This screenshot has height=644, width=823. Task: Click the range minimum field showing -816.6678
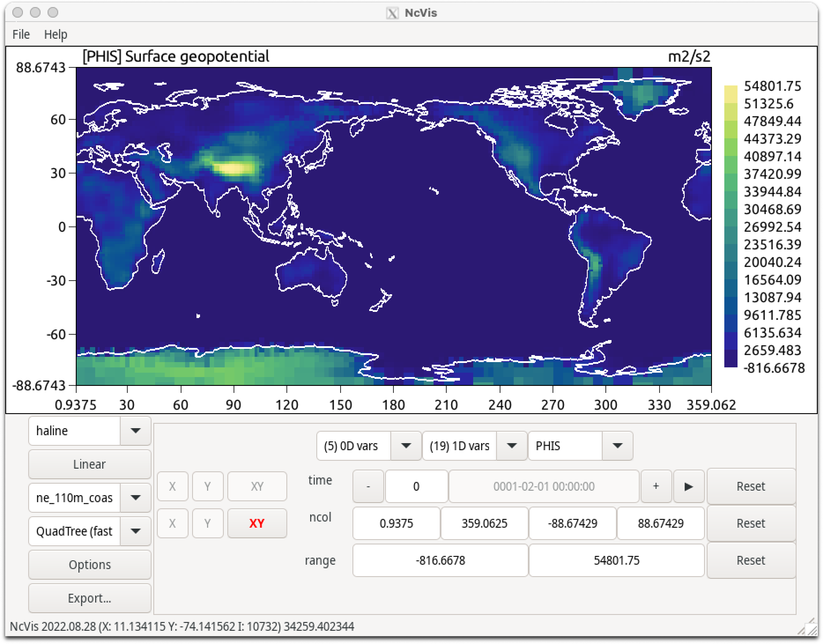tap(440, 560)
